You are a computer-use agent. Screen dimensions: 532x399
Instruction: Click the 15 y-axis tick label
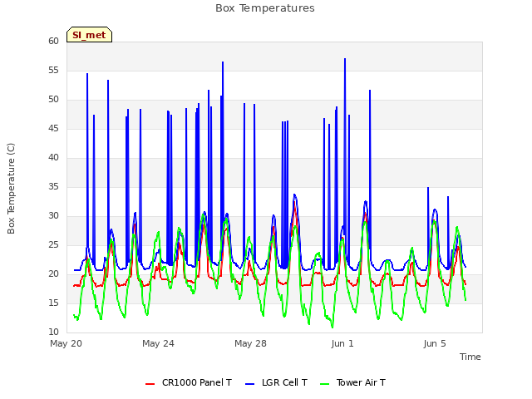(x=53, y=303)
